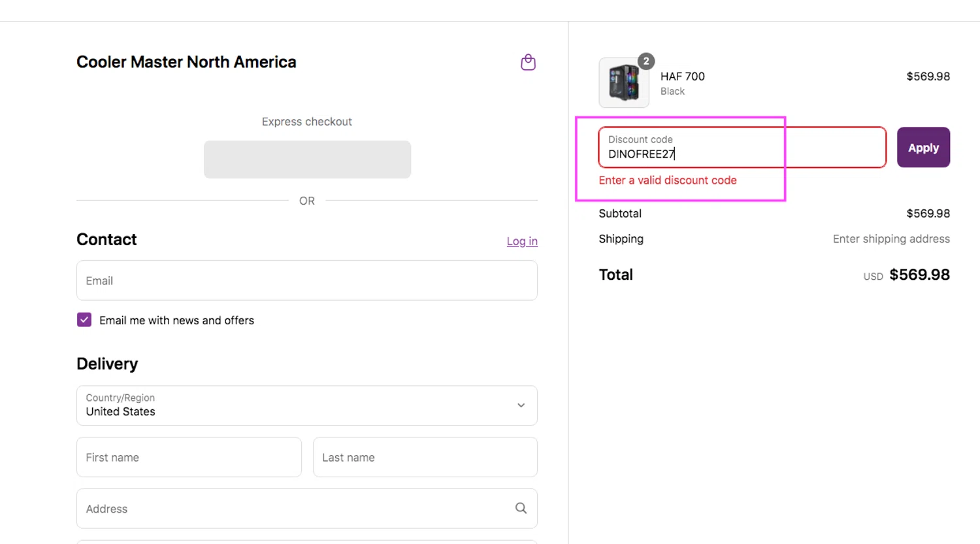
Task: Click the Express checkout placeholder button
Action: [307, 160]
